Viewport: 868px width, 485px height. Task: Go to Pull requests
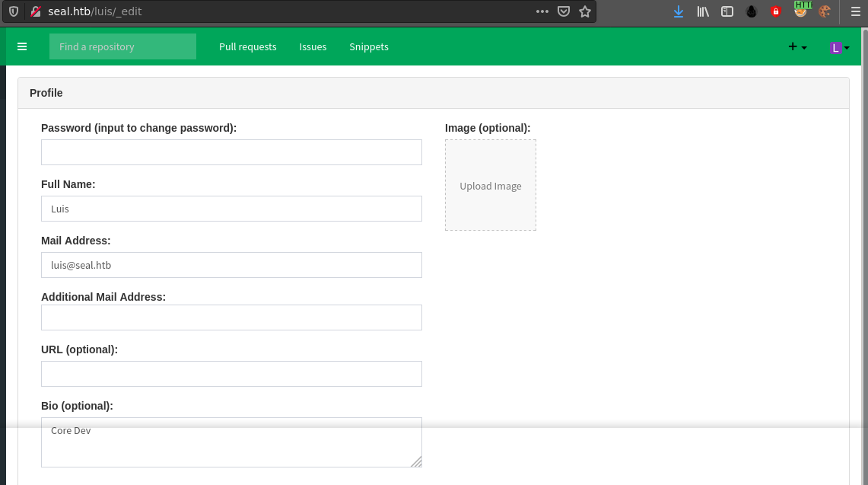click(x=247, y=46)
